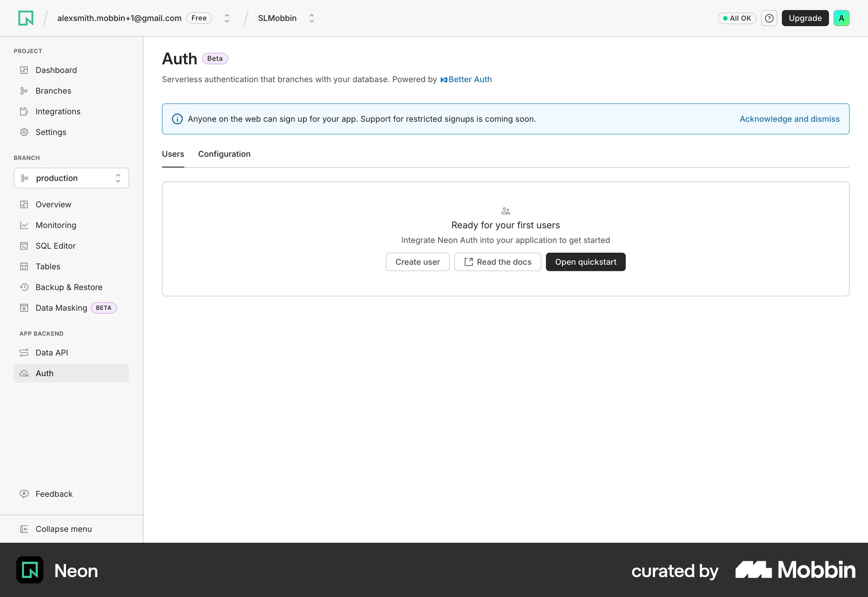Click the Beta badge next to Auth
Screen dimensions: 868x597
pos(215,59)
